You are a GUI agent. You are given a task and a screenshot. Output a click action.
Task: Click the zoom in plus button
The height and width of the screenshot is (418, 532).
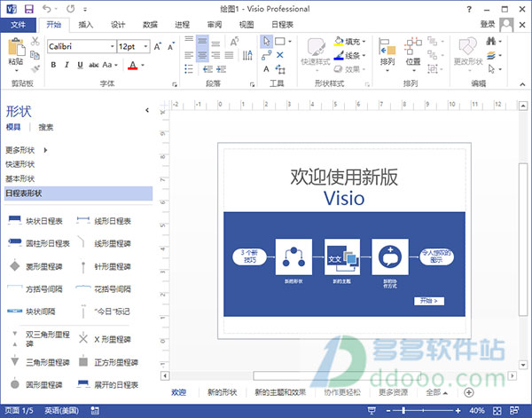tap(458, 411)
